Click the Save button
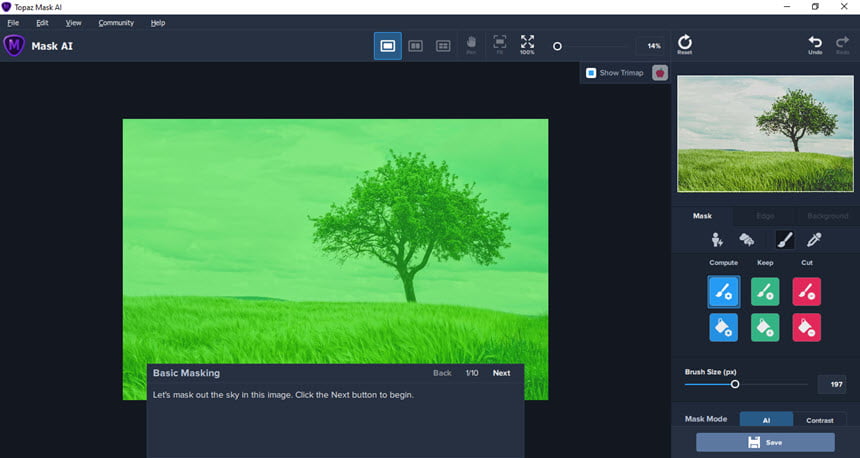This screenshot has height=458, width=860. tap(765, 443)
